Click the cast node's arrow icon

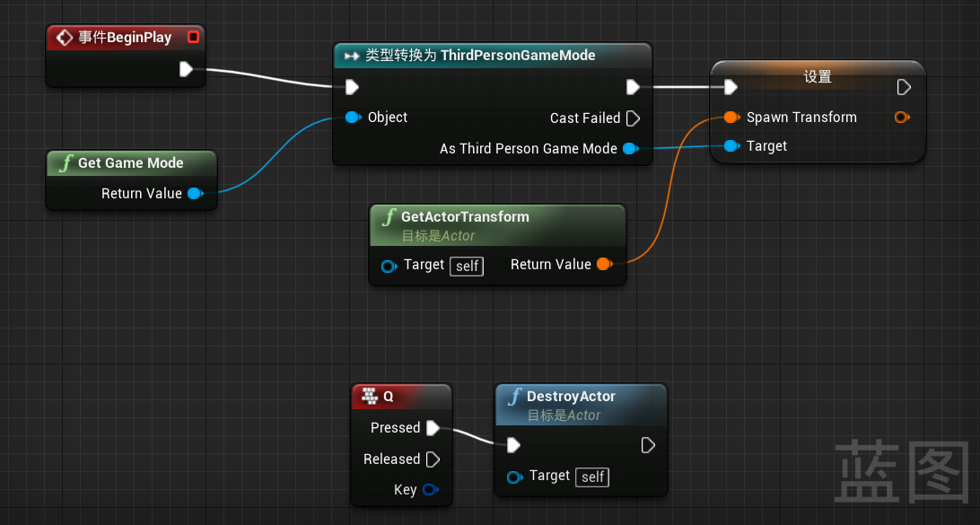352,57
